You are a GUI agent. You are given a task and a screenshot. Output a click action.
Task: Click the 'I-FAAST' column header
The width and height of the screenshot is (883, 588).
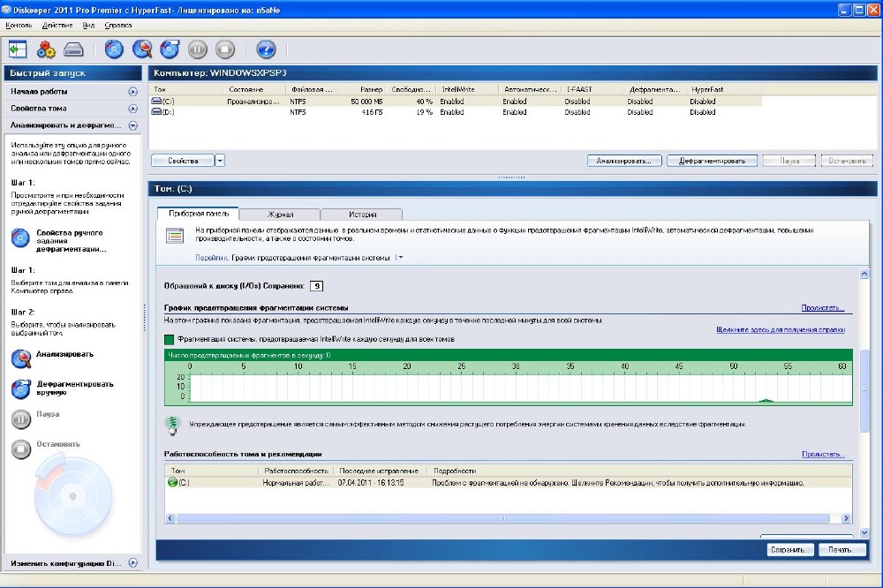(592, 89)
